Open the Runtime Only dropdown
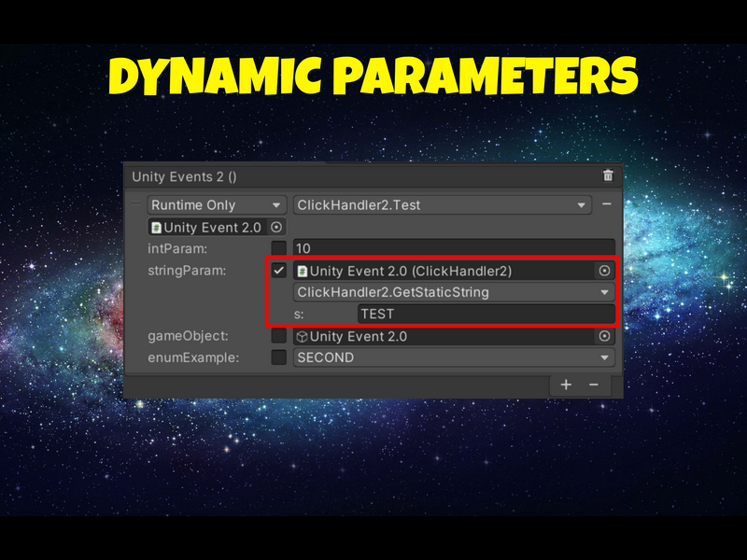The image size is (747, 560). (x=218, y=205)
